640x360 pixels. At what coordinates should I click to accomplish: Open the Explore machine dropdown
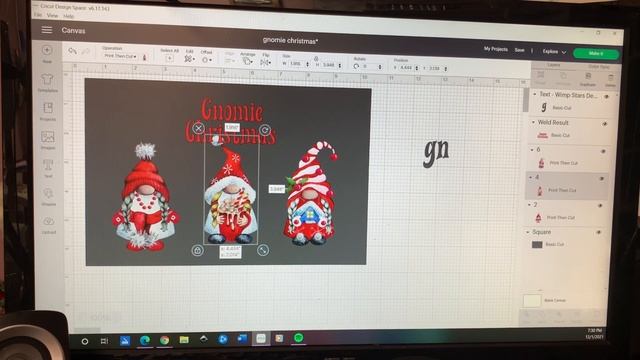click(x=554, y=52)
